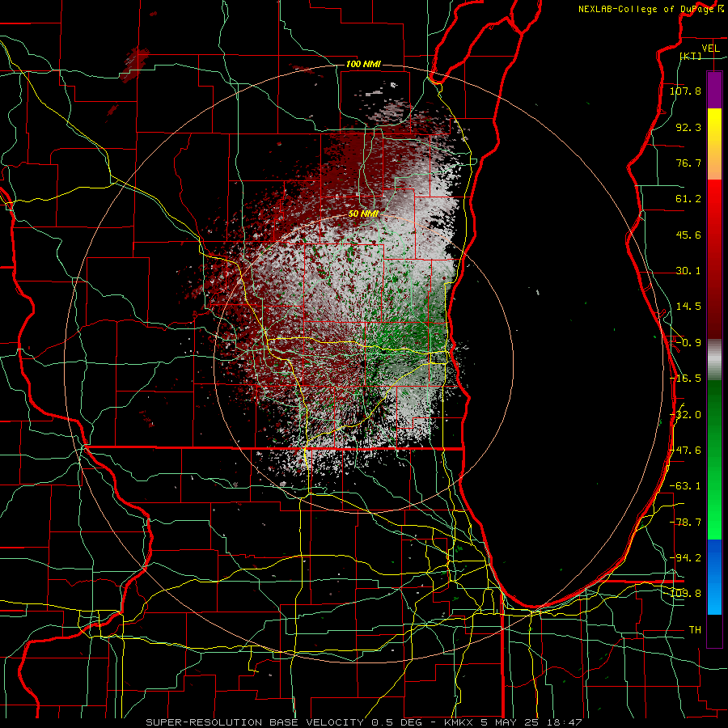Click the 100 NMI range ring label
The image size is (728, 728).
click(x=363, y=64)
